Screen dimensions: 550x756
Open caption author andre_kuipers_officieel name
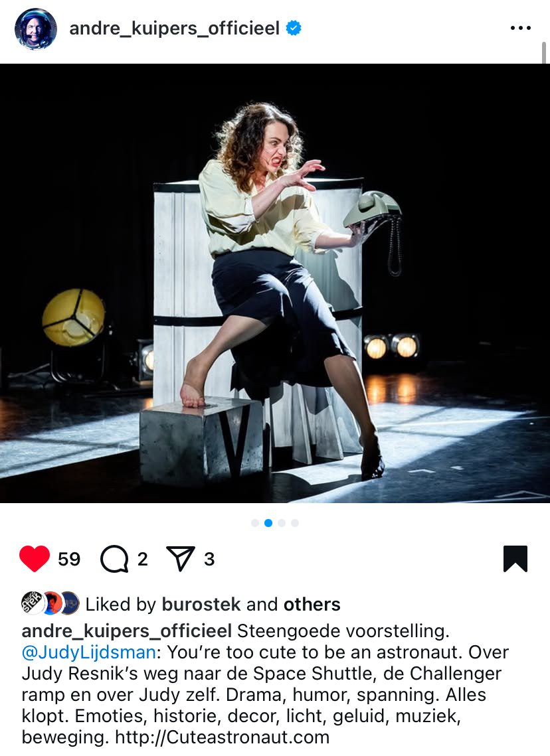(x=127, y=631)
